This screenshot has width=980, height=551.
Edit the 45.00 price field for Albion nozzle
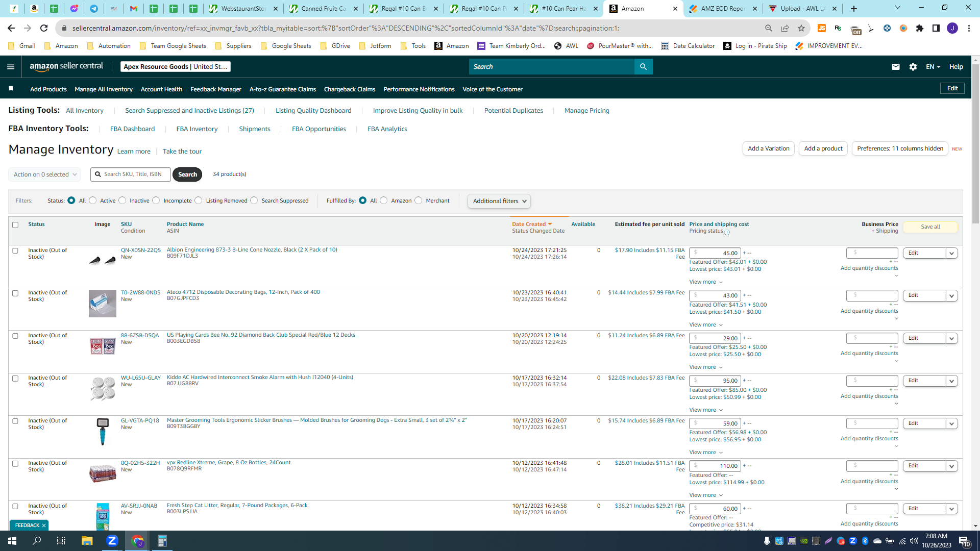coord(716,253)
